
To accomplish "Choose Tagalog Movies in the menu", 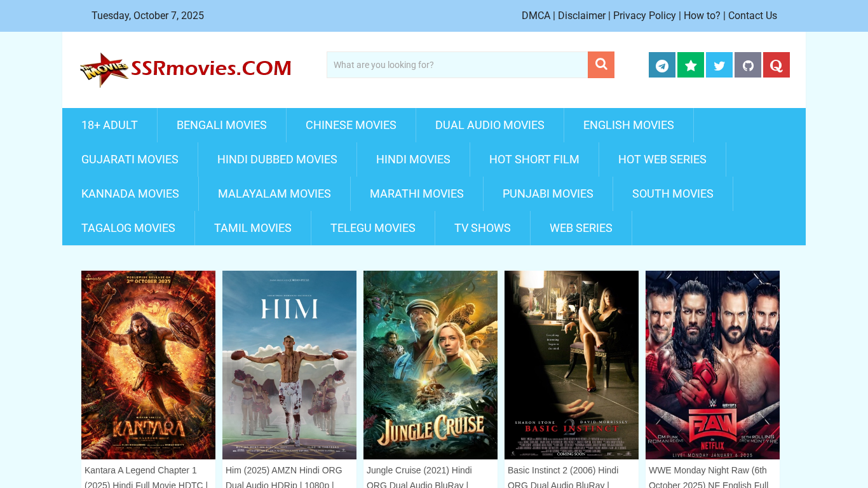I will (x=128, y=228).
